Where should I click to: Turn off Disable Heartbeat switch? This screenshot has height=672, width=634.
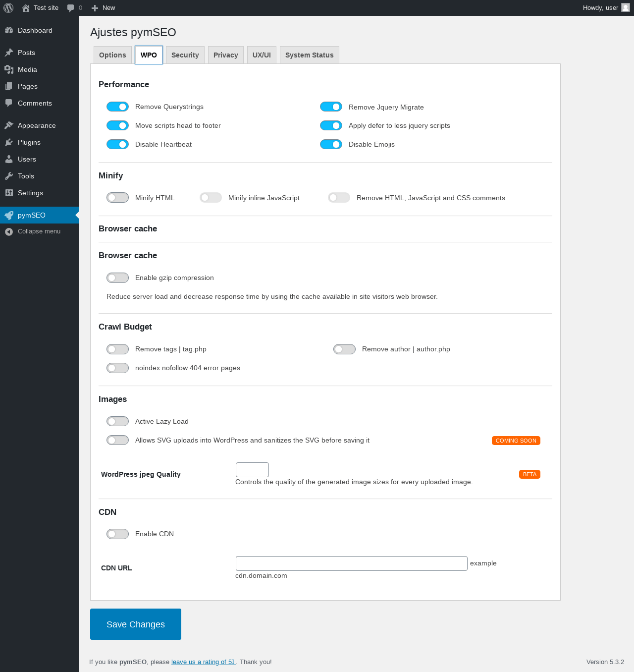pos(117,144)
